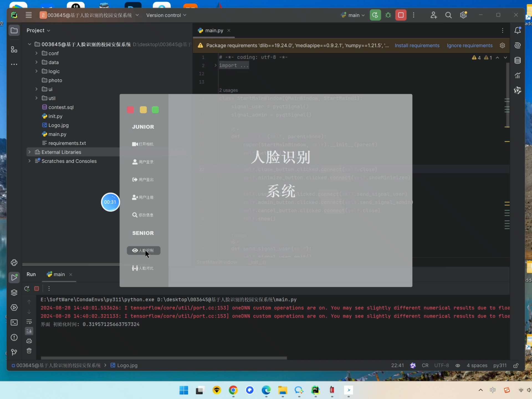Image resolution: width=532 pixels, height=399 pixels.
Task: Stop process in Run panel toolbar
Action: pyautogui.click(x=37, y=288)
